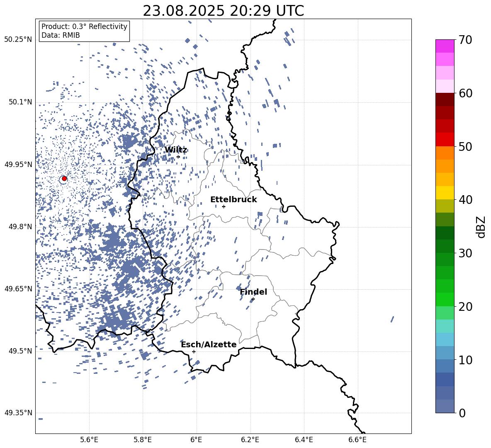Screen dimensions: 491x448
Task: Click the 60 tick label on colorbar
Action: click(465, 93)
